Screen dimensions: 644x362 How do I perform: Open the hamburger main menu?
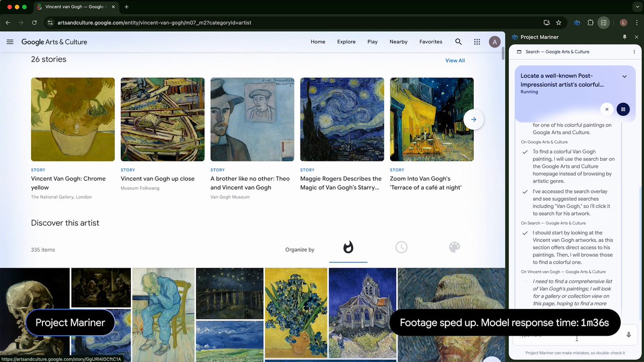[10, 42]
